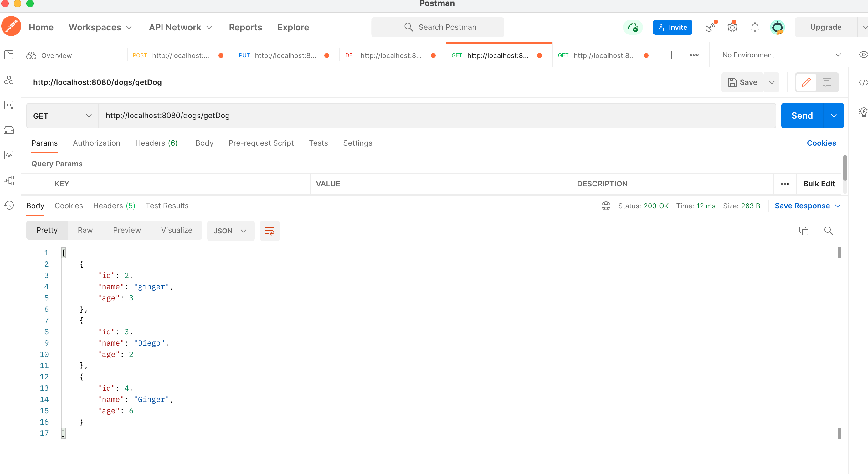Open the Collections sidebar icon
868x474 pixels.
tap(9, 55)
